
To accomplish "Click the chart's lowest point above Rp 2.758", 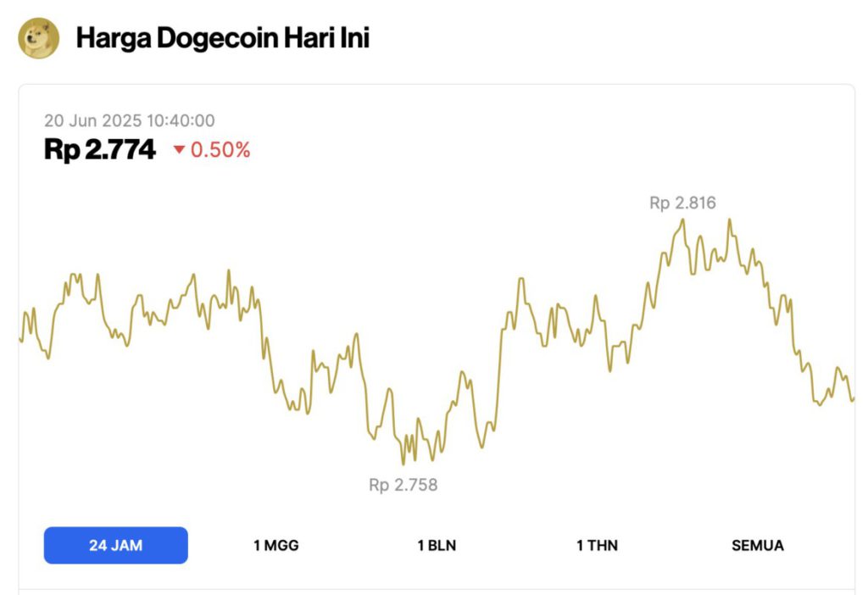I will coord(403,464).
